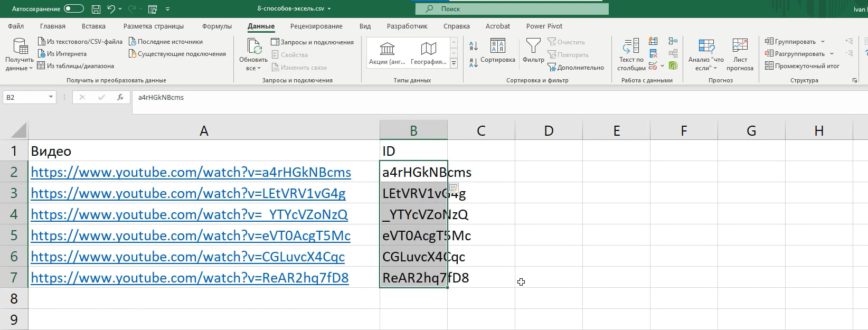The height and width of the screenshot is (330, 868).
Task: Open Текст по столбцам wizard
Action: pyautogui.click(x=631, y=54)
